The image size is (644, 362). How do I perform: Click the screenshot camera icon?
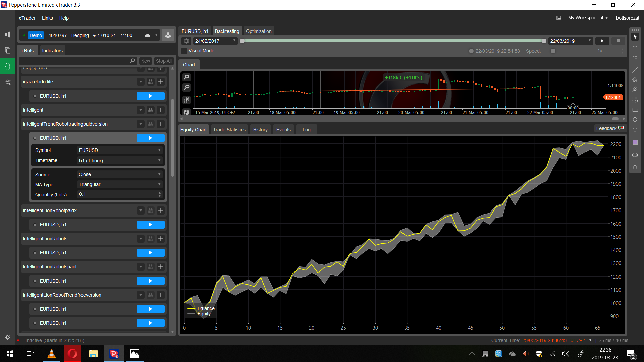[635, 155]
